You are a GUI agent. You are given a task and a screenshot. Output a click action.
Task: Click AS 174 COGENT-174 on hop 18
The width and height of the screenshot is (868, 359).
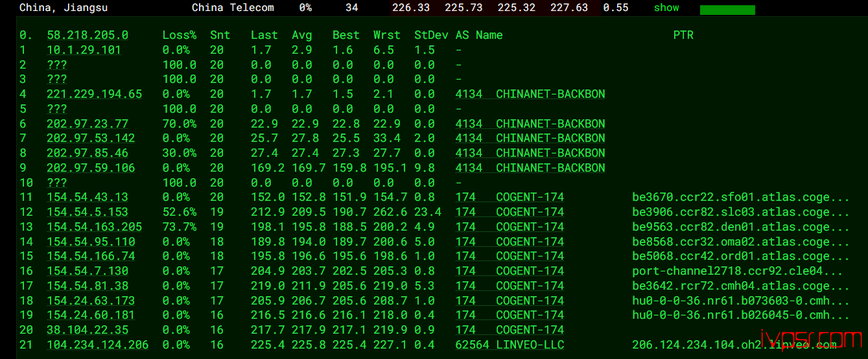510,301
